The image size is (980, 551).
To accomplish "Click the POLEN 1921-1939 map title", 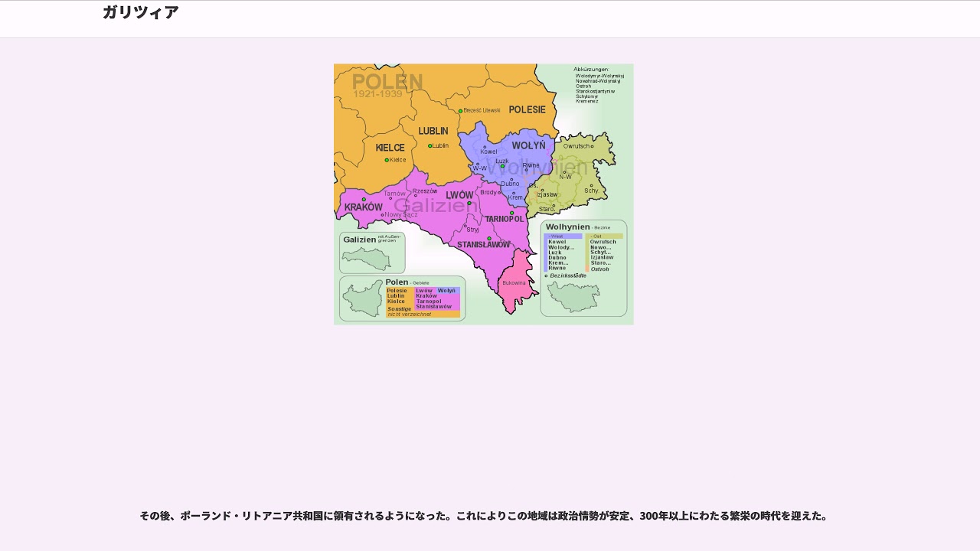I will pyautogui.click(x=387, y=85).
